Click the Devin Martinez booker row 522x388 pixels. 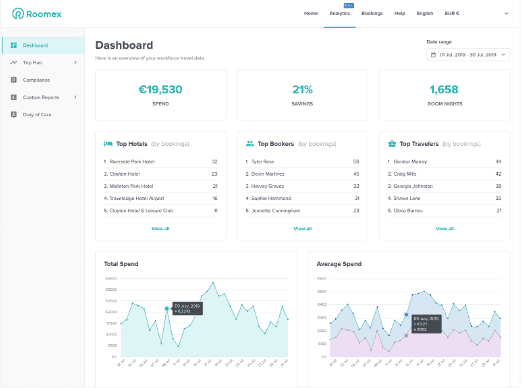[x=302, y=174]
